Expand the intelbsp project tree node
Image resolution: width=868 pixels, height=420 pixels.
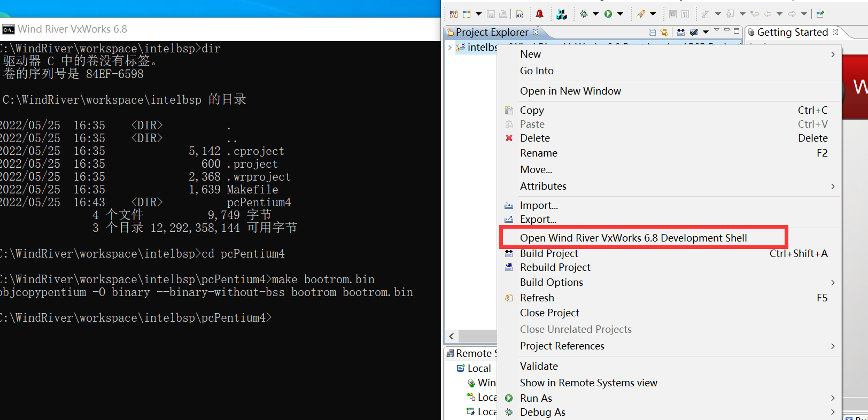click(449, 47)
